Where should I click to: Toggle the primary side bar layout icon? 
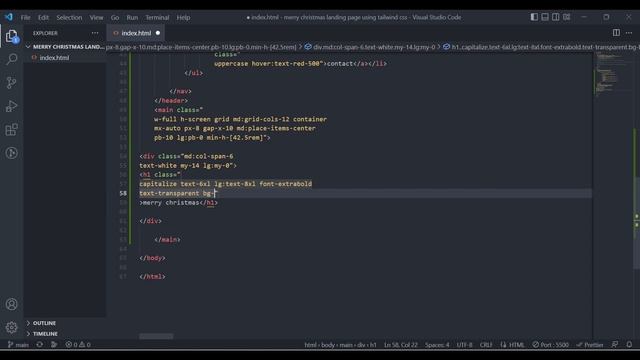click(x=534, y=17)
